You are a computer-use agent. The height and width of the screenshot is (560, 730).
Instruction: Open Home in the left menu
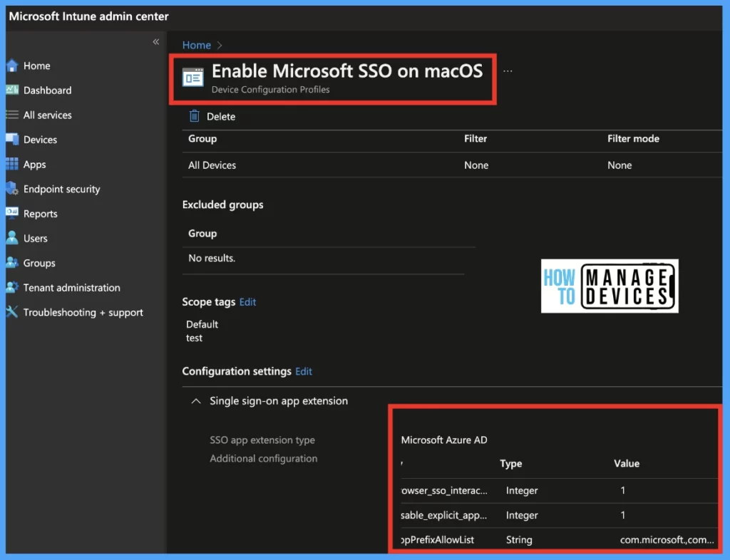[x=37, y=66]
